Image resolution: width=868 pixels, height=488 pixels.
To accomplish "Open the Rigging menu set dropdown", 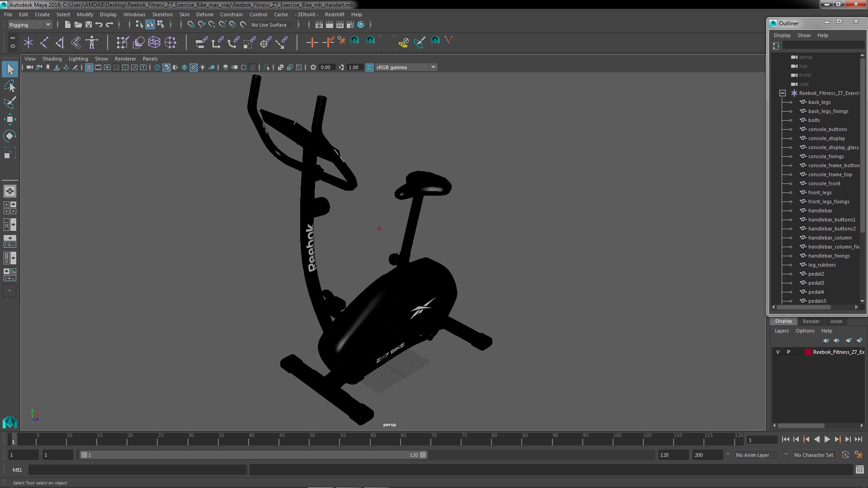I will coord(30,25).
